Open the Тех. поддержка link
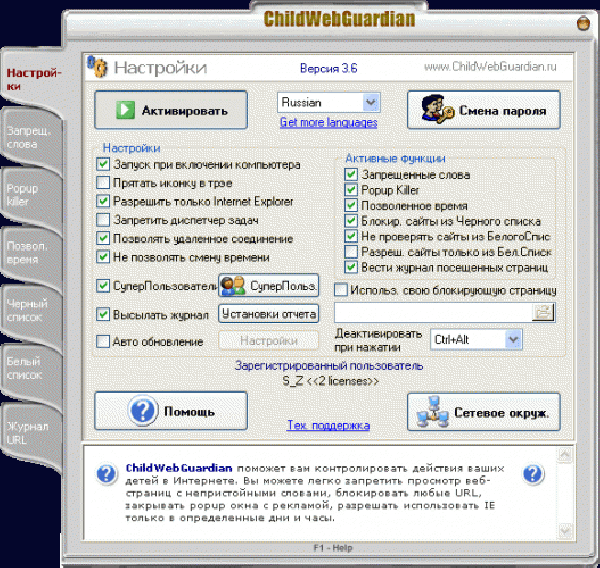600x568 pixels. click(328, 425)
